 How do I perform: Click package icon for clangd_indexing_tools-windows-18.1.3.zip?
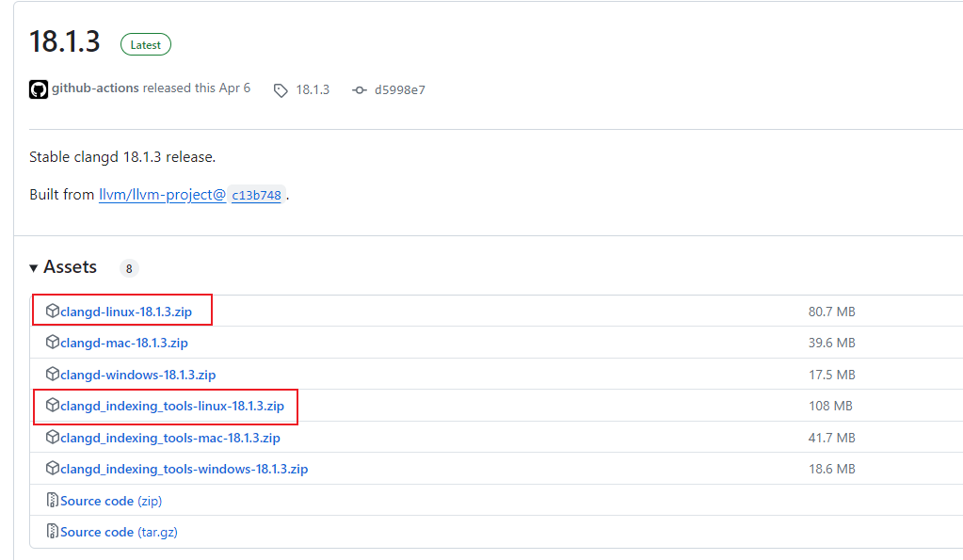[x=52, y=469]
